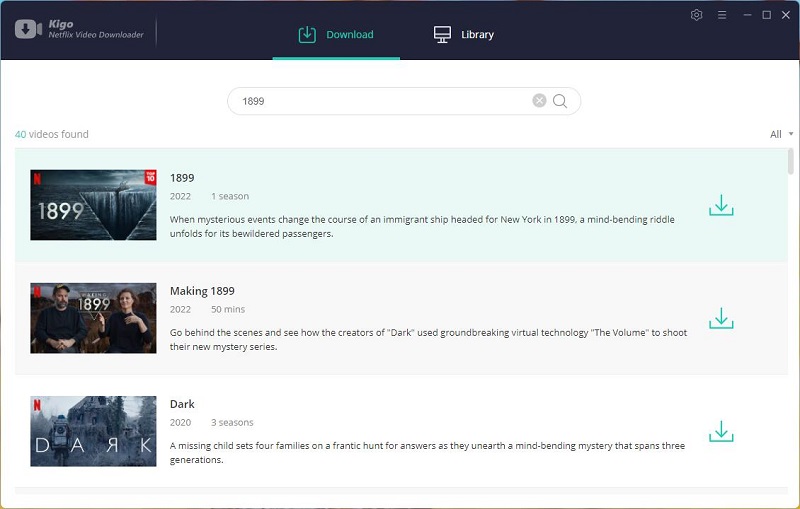Switch to the Library tab
The image size is (800, 509).
click(x=463, y=34)
